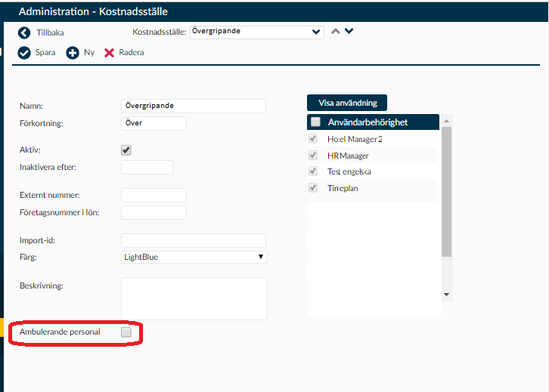Open the Kostnadsställe dropdown showing Övergripande
Viewport: 549px width, 392px height.
coord(257,32)
